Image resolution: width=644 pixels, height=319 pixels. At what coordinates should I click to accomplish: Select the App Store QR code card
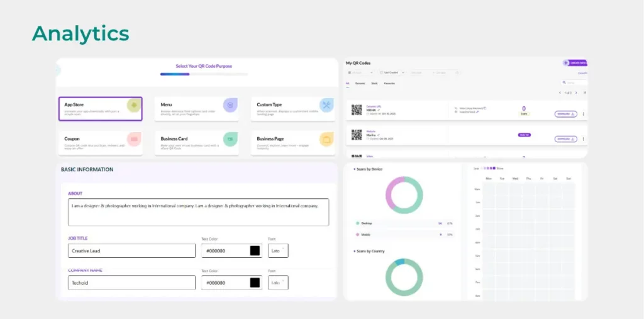[100, 108]
